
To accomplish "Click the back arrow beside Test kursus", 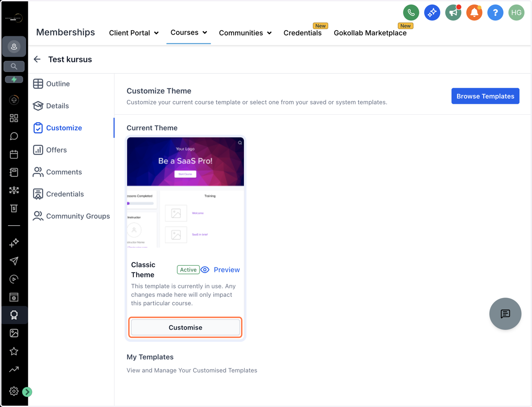I will (x=37, y=59).
